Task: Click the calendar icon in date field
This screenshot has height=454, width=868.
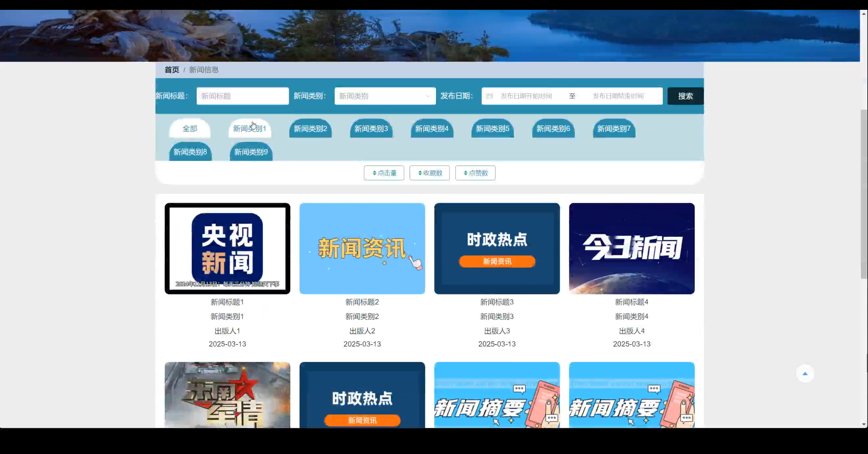Action: [x=489, y=96]
